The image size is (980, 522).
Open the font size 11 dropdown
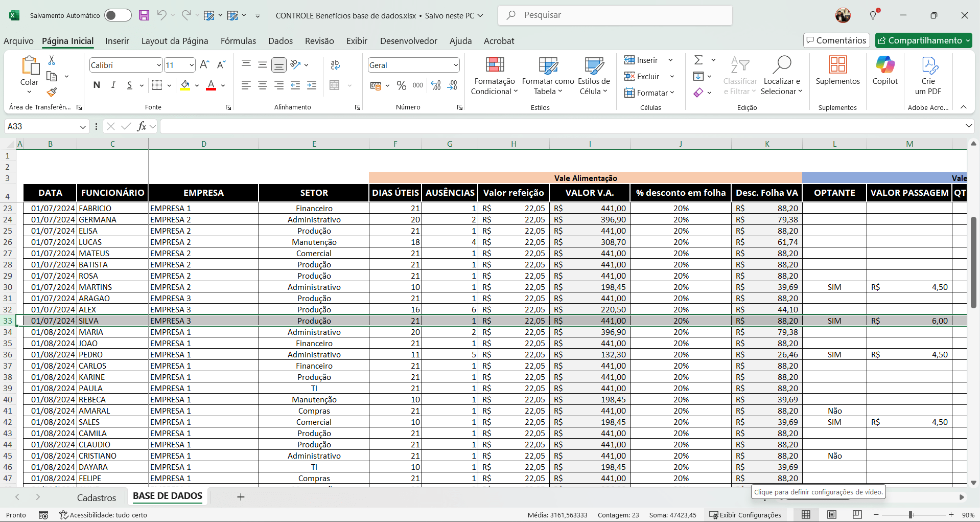point(192,65)
